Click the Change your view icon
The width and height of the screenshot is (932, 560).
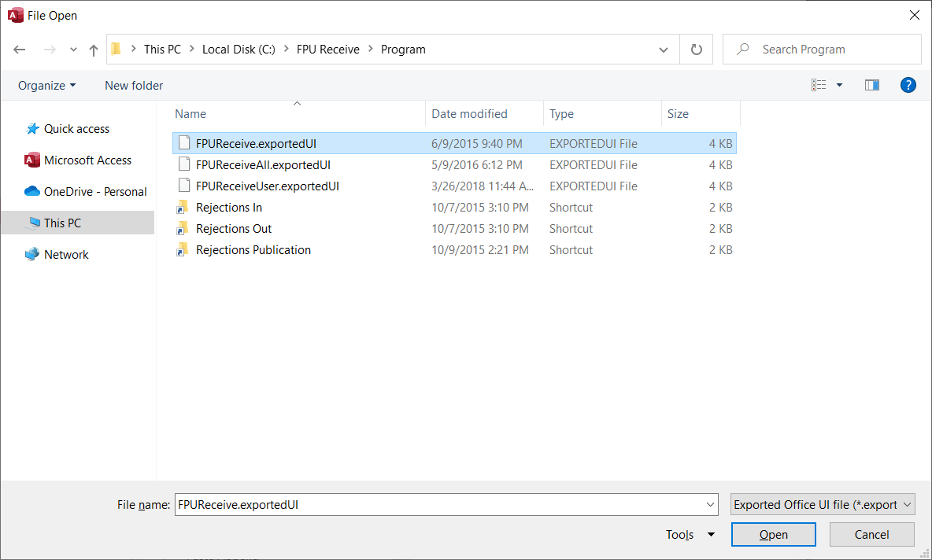pos(819,85)
